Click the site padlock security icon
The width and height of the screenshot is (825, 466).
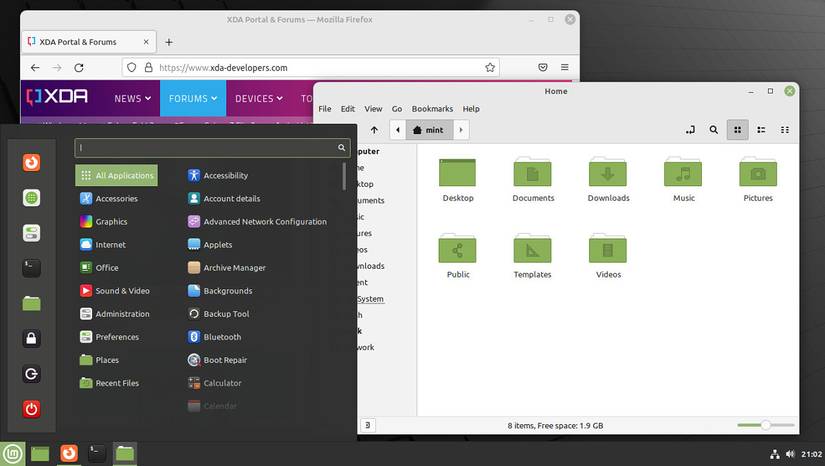[149, 67]
